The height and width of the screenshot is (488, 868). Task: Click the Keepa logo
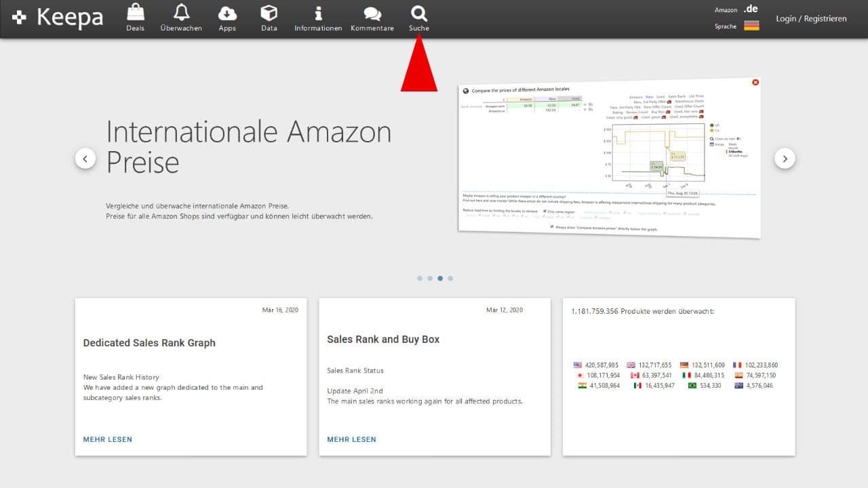58,18
